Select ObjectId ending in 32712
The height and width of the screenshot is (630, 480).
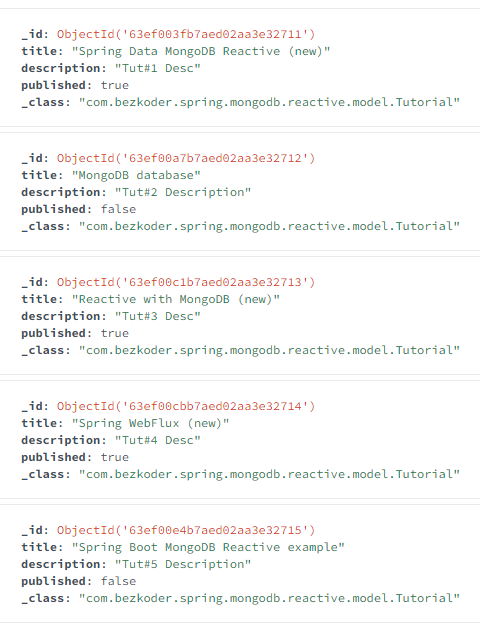186,158
